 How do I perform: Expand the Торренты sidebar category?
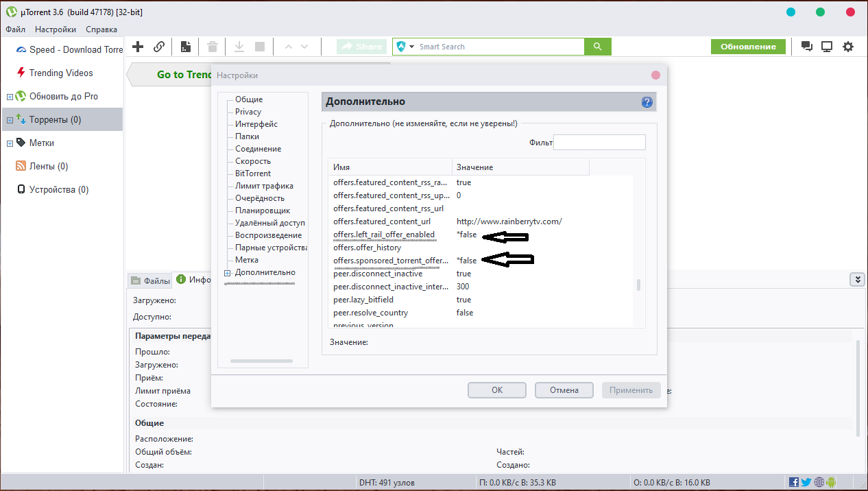click(x=10, y=120)
